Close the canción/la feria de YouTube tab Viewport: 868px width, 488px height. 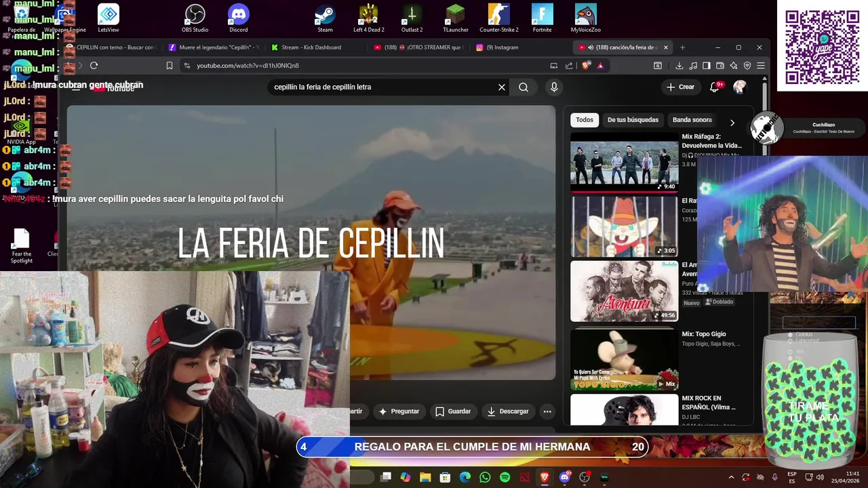tap(665, 47)
